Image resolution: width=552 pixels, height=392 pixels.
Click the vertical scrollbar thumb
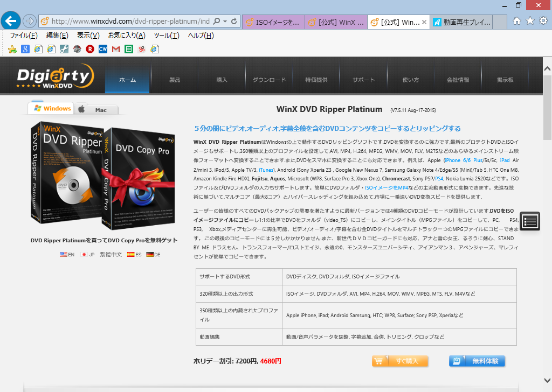click(548, 107)
